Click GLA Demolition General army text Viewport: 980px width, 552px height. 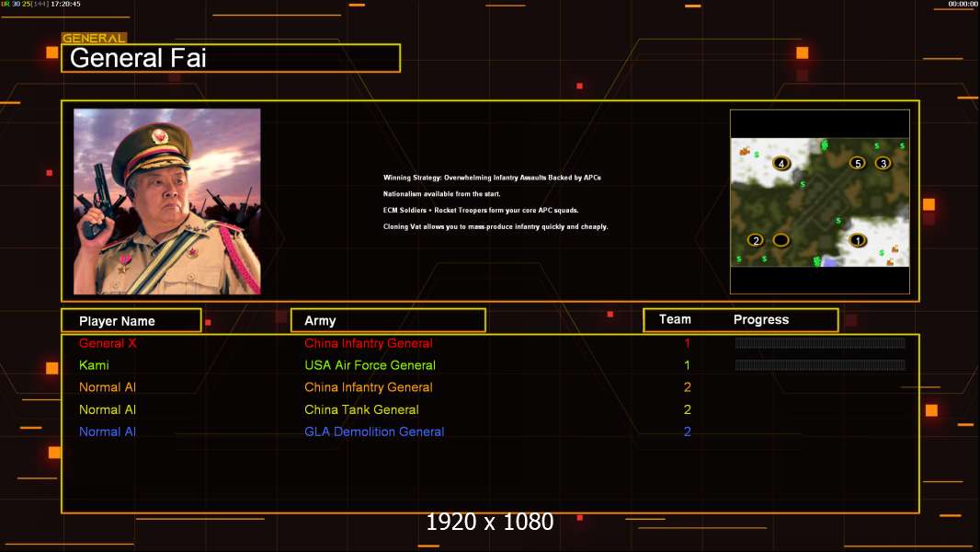pos(374,431)
